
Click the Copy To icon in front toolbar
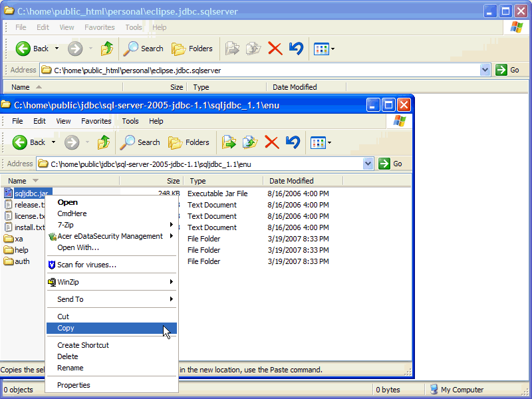point(250,142)
